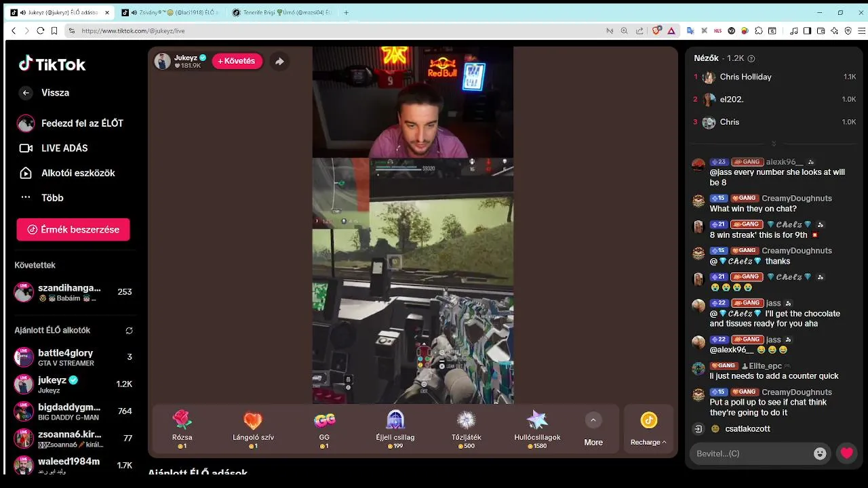Send a Tűzijáték gift
Screen dimensions: 868x488
pyautogui.click(x=466, y=429)
